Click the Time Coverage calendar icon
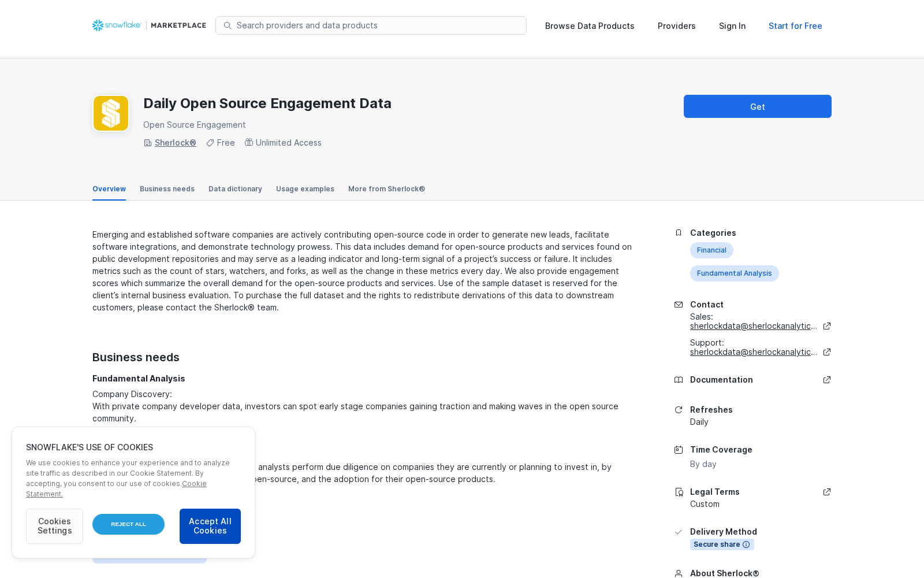Screen dimensions: 924x578 pos(679,450)
